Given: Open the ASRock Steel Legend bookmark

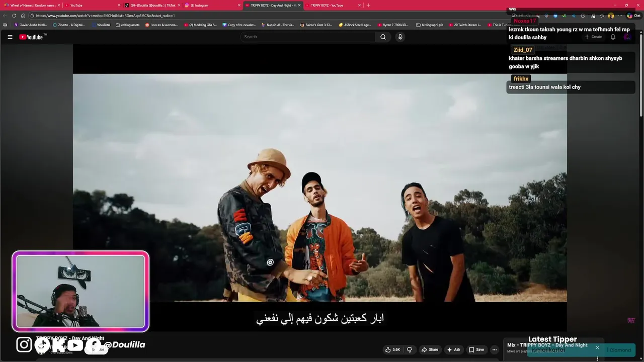Looking at the screenshot, I should click(355, 25).
